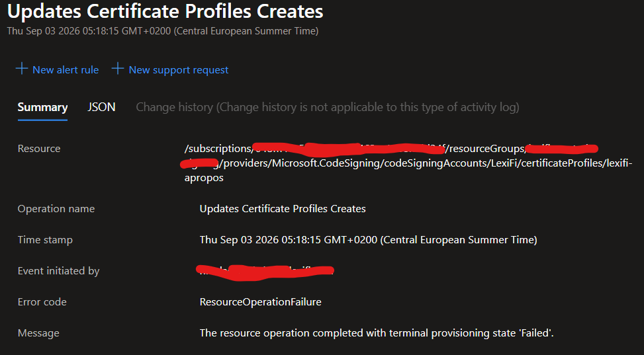644x355 pixels.
Task: Open the New support request link text
Action: 179,70
